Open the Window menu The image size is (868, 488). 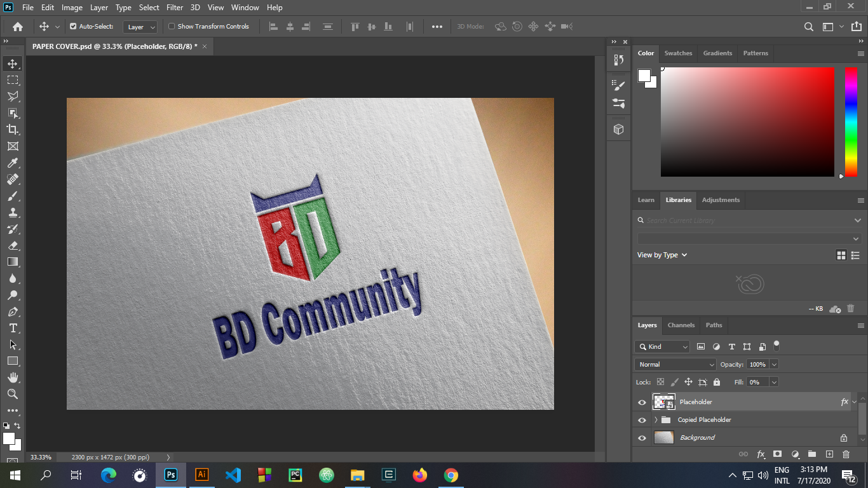[x=245, y=8]
